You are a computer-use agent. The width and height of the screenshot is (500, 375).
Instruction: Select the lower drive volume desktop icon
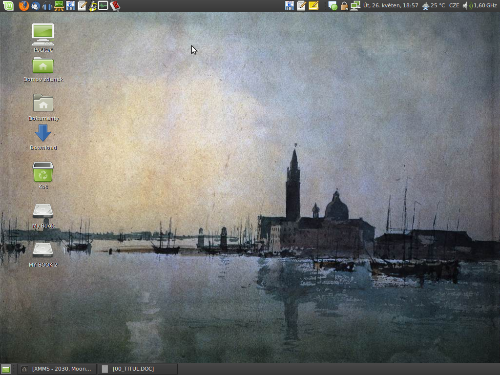[x=43, y=251]
